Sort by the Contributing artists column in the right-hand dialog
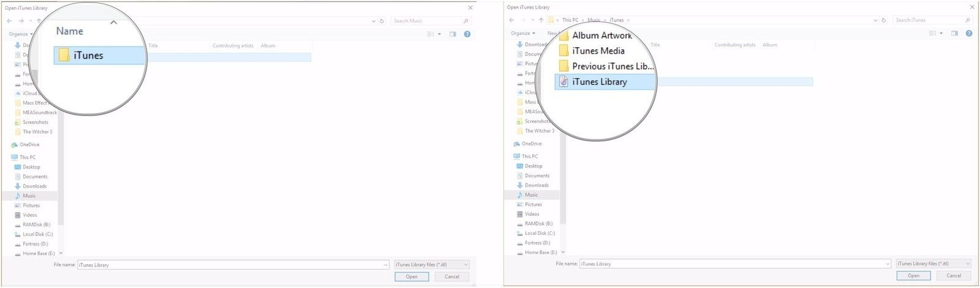The width and height of the screenshot is (980, 288). click(734, 45)
